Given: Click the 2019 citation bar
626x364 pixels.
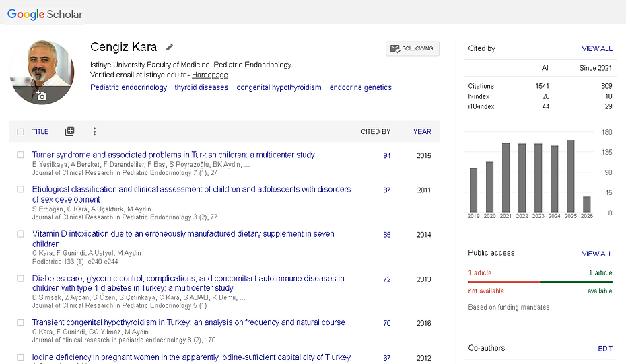Looking at the screenshot, I should pos(473,190).
